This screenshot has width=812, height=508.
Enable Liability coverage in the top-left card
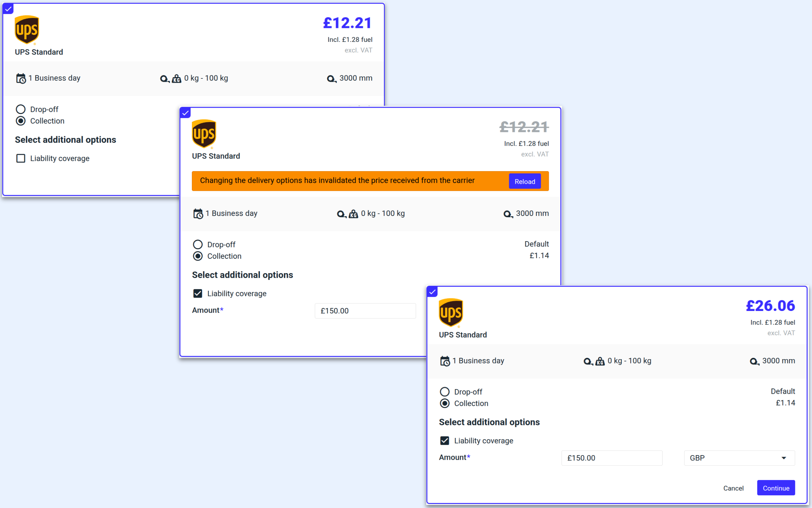coord(21,158)
